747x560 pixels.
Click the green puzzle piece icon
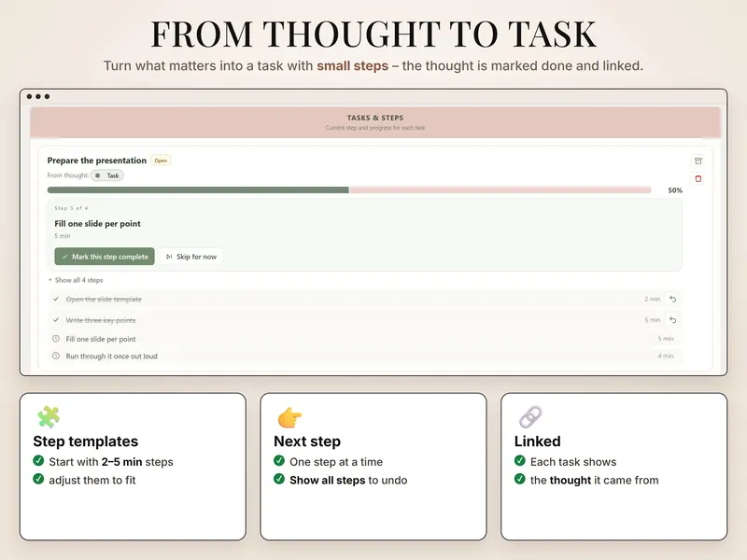pos(49,416)
